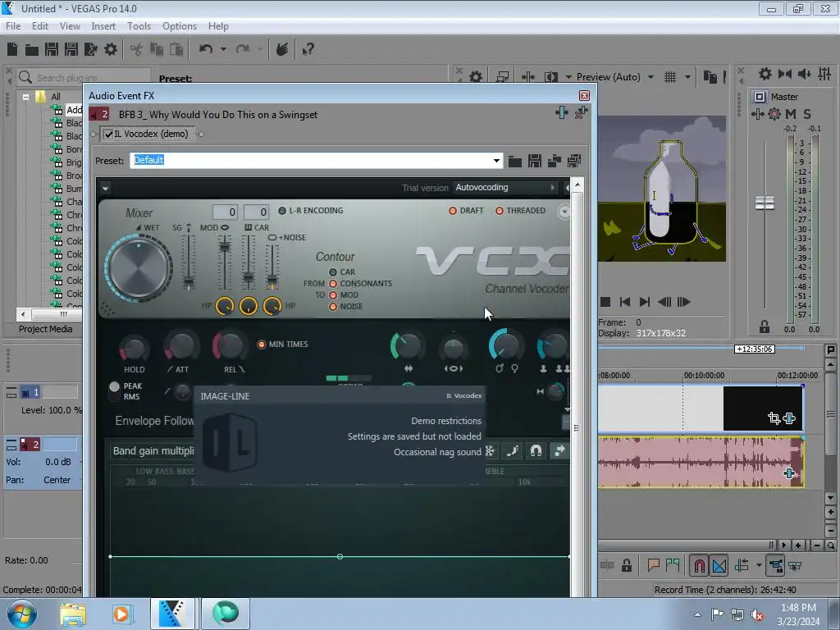The image size is (840, 630).
Task: Click the video preview properties gear icon
Action: tap(475, 77)
